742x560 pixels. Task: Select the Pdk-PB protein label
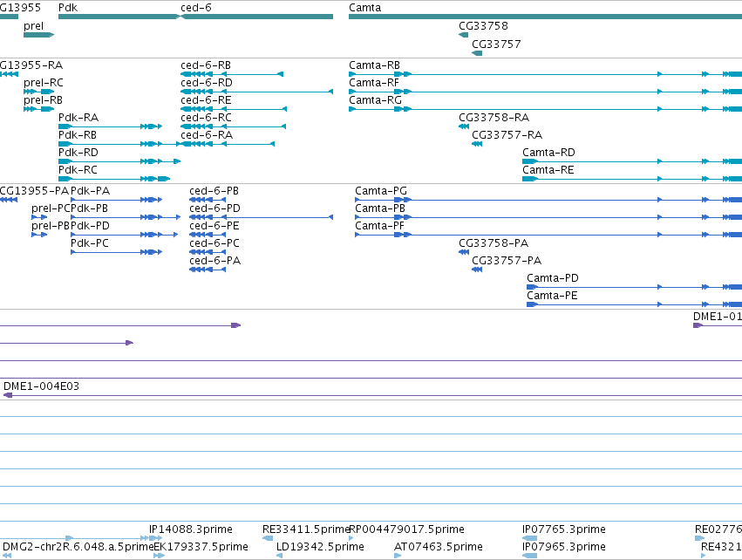pos(90,208)
